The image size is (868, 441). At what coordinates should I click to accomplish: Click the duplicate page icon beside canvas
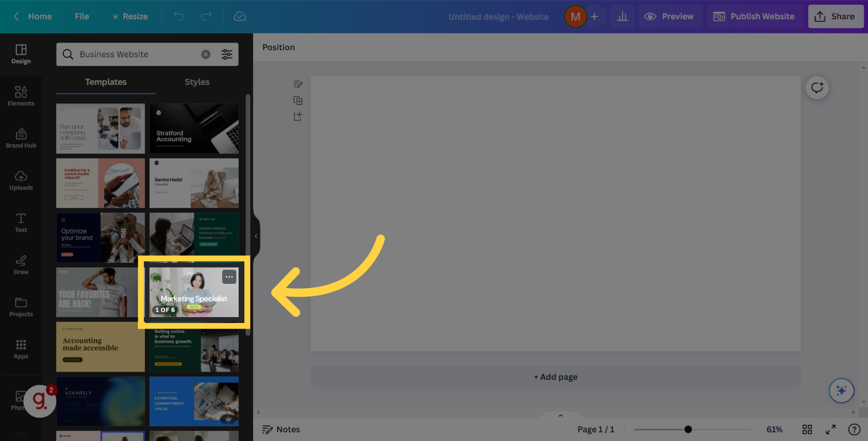[298, 100]
